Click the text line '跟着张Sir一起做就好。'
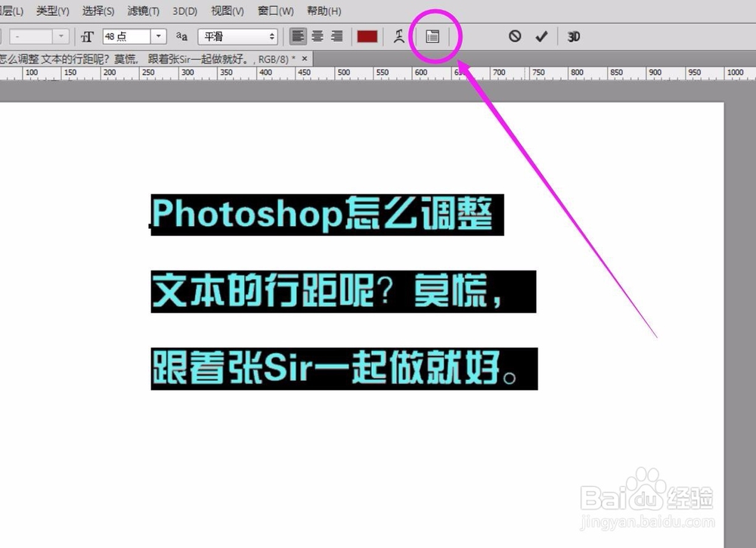This screenshot has height=548, width=756. 344,369
